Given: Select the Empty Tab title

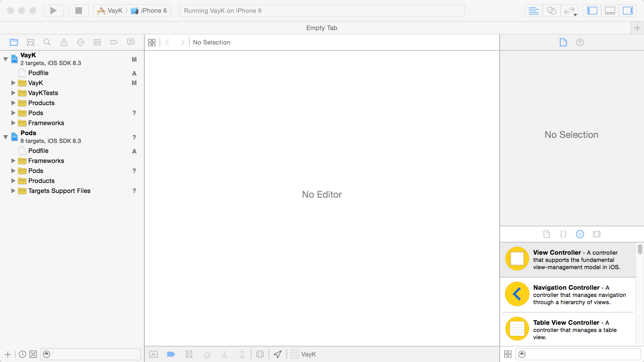Looking at the screenshot, I should click(x=322, y=28).
